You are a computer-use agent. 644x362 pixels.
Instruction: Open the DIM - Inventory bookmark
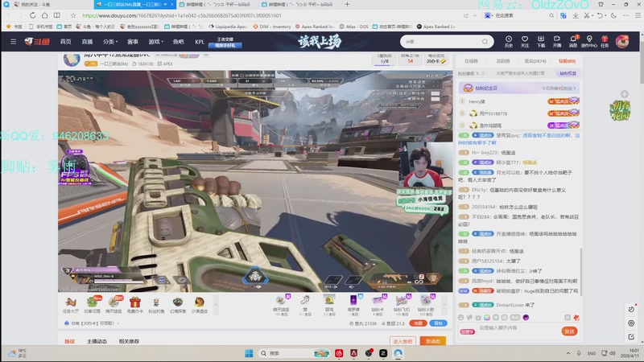pyautogui.click(x=272, y=27)
